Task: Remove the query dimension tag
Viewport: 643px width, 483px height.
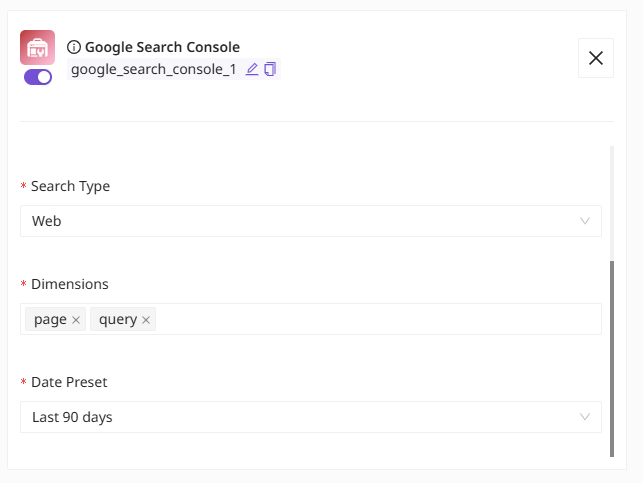Action: click(x=146, y=320)
